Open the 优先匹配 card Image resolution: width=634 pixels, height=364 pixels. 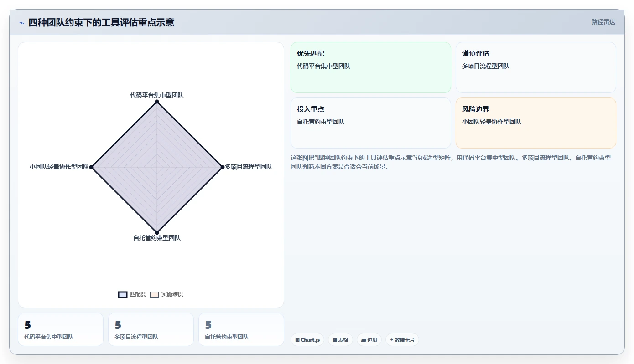[x=370, y=67]
